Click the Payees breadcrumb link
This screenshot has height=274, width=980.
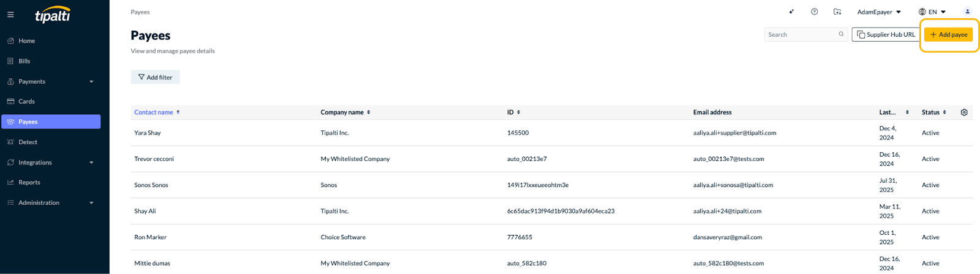[x=140, y=12]
